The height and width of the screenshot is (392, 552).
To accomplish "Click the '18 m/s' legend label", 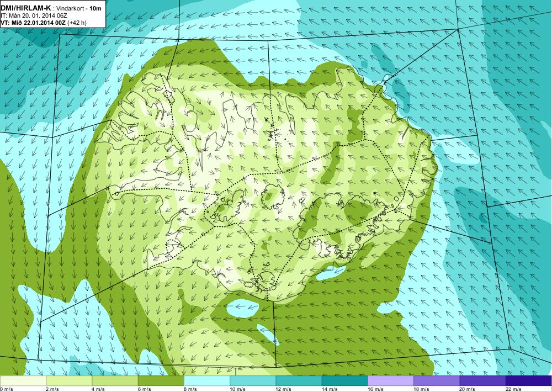I will tap(421, 389).
